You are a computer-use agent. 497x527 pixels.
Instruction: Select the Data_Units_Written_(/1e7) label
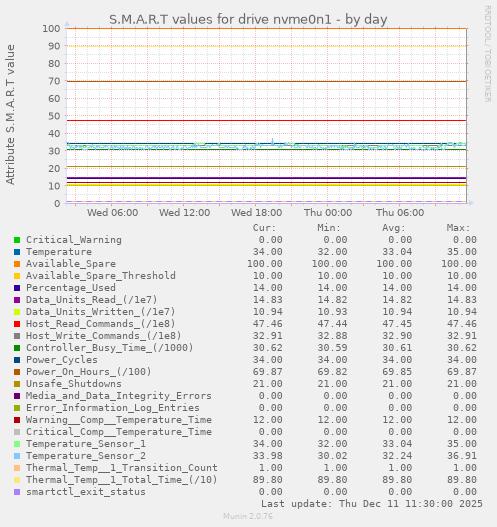[x=101, y=312]
